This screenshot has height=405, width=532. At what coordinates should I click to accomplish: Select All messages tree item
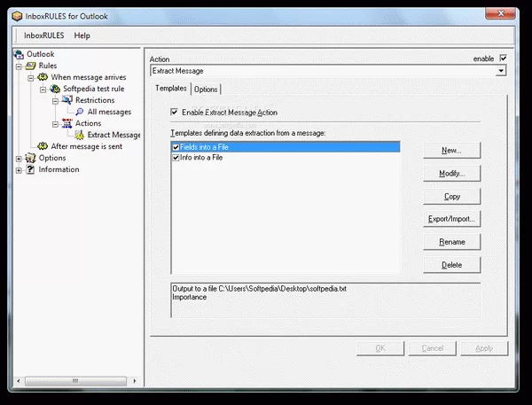(x=109, y=112)
